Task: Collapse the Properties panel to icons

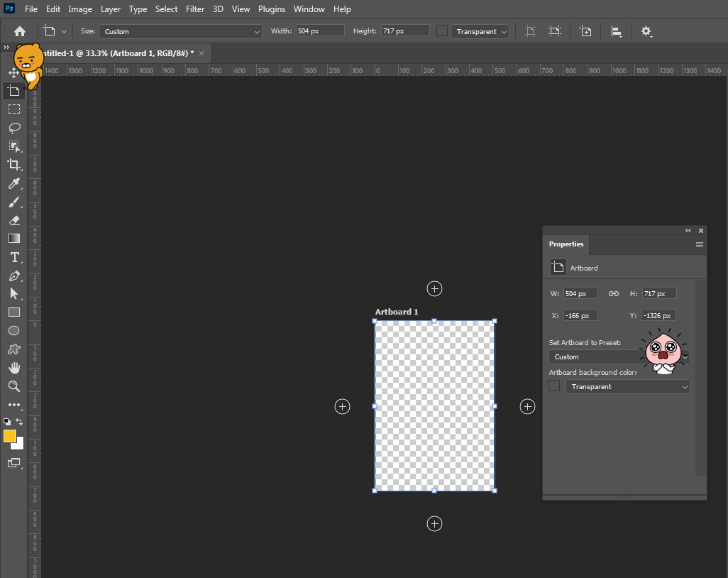Action: [688, 231]
